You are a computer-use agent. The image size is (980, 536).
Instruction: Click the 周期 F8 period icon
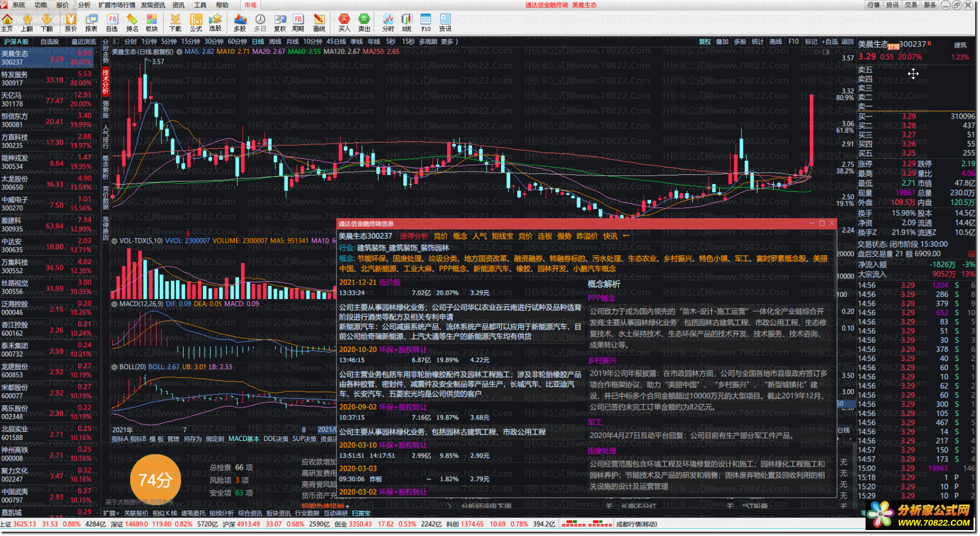point(298,23)
